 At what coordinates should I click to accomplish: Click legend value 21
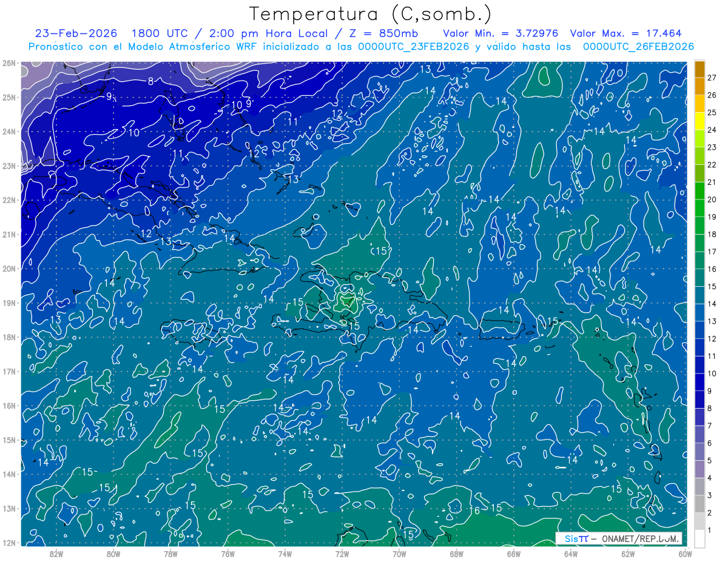[712, 182]
